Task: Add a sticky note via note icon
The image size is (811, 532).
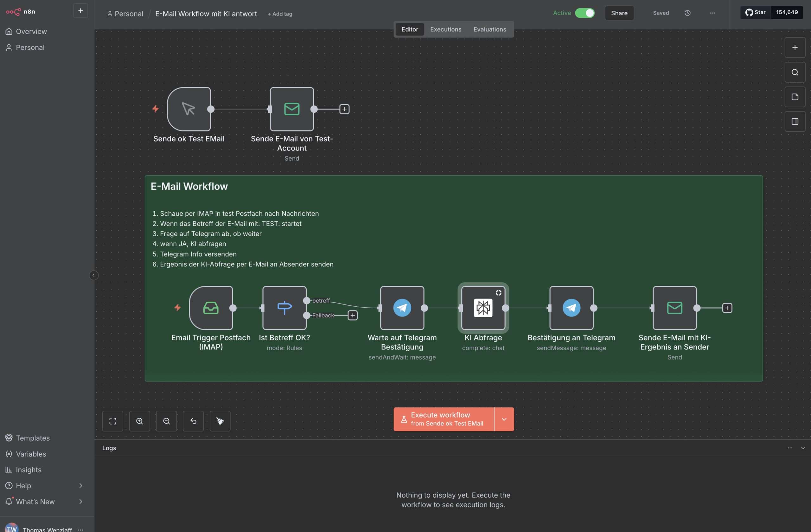Action: pos(795,97)
